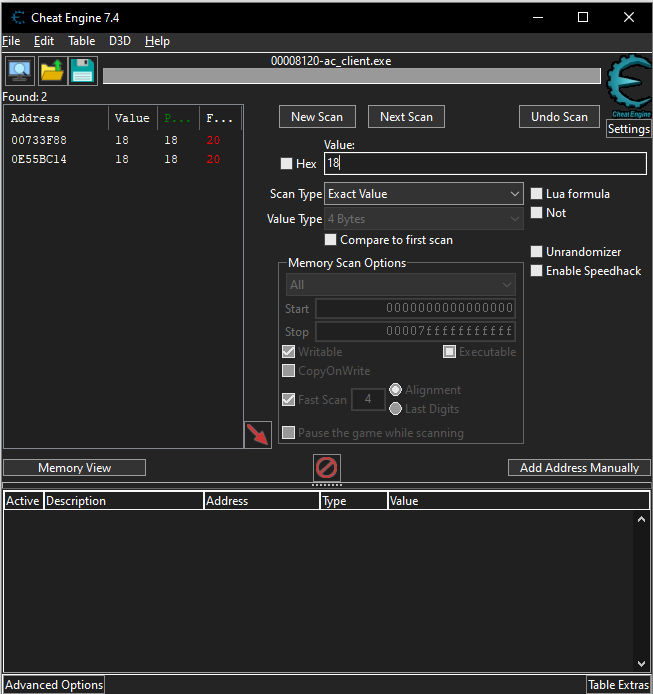Viewport: 653px width, 694px height.
Task: Open the Table menu
Action: (x=81, y=41)
